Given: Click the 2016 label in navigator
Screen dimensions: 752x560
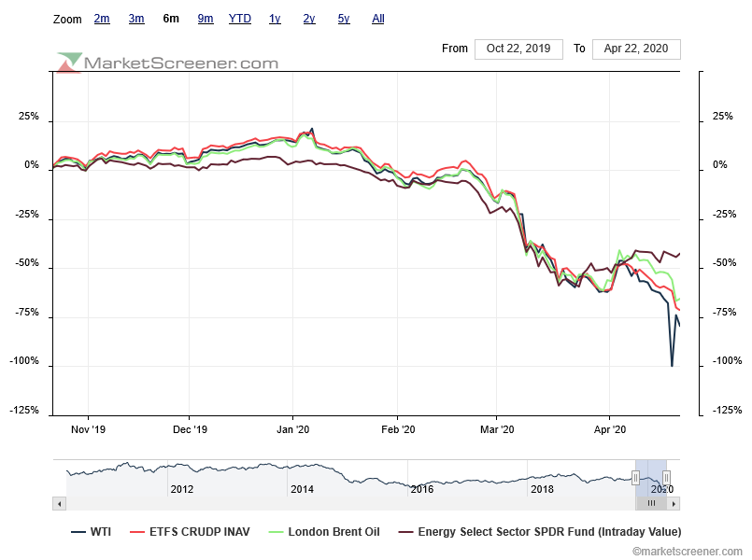Looking at the screenshot, I should pyautogui.click(x=422, y=489).
